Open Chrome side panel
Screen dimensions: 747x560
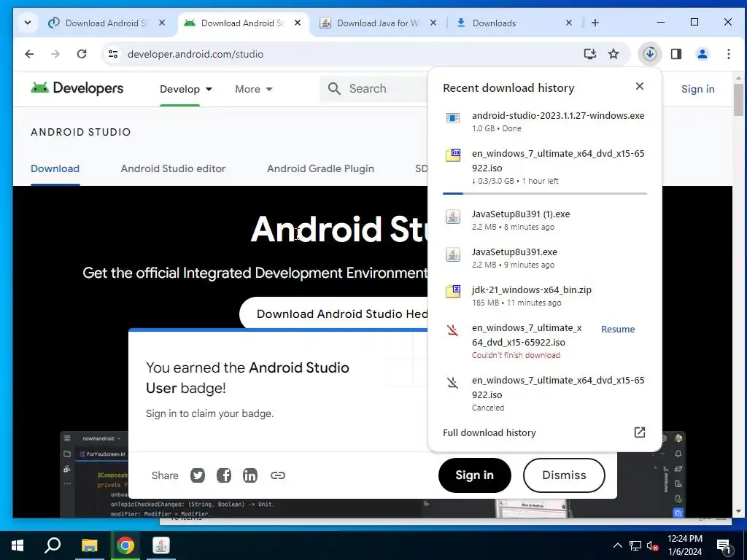[x=676, y=54]
